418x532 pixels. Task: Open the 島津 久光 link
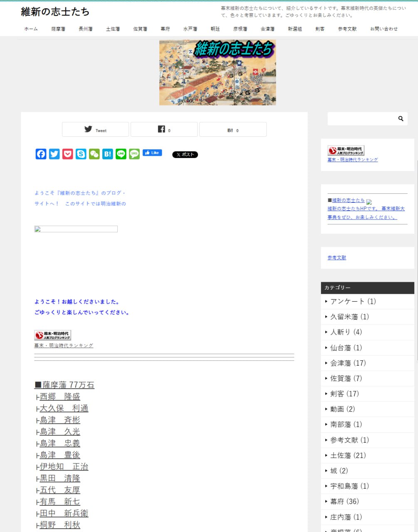pyautogui.click(x=60, y=431)
